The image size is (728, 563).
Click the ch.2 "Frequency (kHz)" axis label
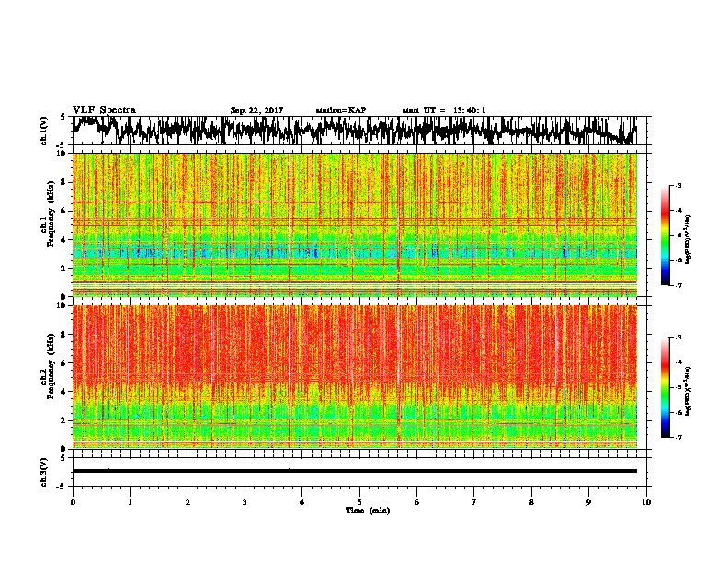51,366
